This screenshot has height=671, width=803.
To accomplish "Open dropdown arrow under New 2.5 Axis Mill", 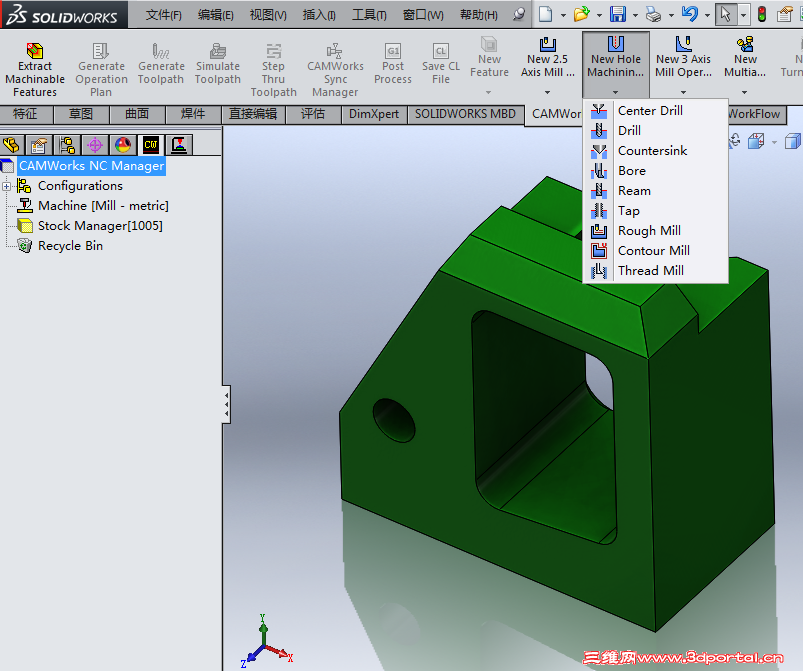I will pos(547,92).
